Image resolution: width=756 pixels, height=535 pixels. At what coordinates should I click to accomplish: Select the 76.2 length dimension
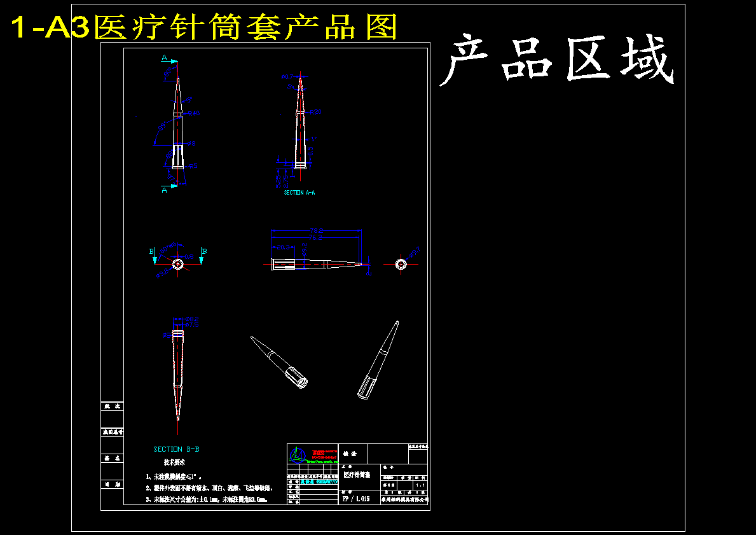[315, 237]
